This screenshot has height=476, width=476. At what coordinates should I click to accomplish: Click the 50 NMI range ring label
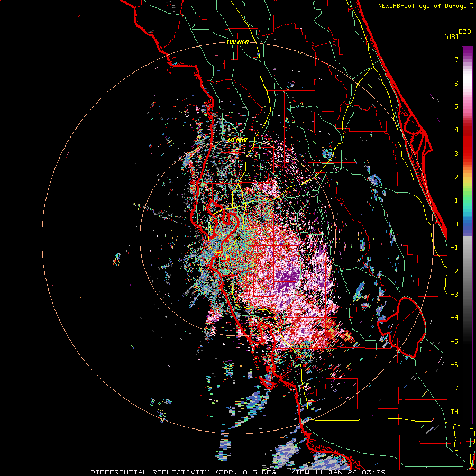(x=237, y=140)
